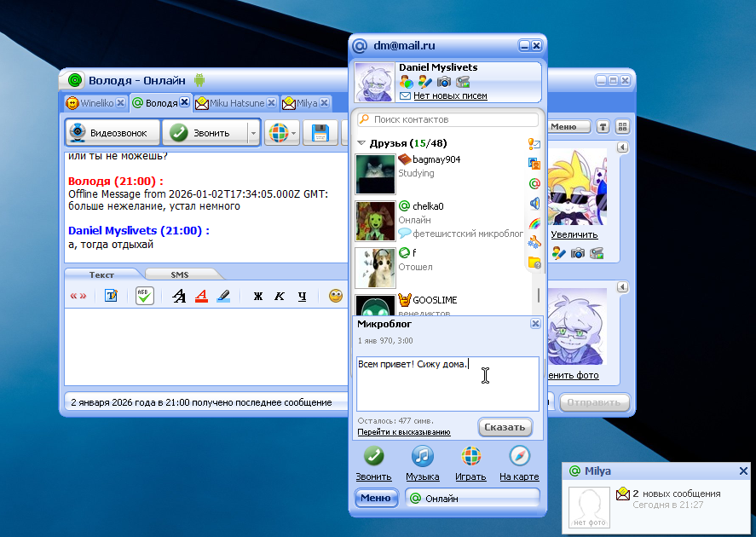Screen dimensions: 756x537
Task: Click the На карте compass icon
Action: [520, 456]
